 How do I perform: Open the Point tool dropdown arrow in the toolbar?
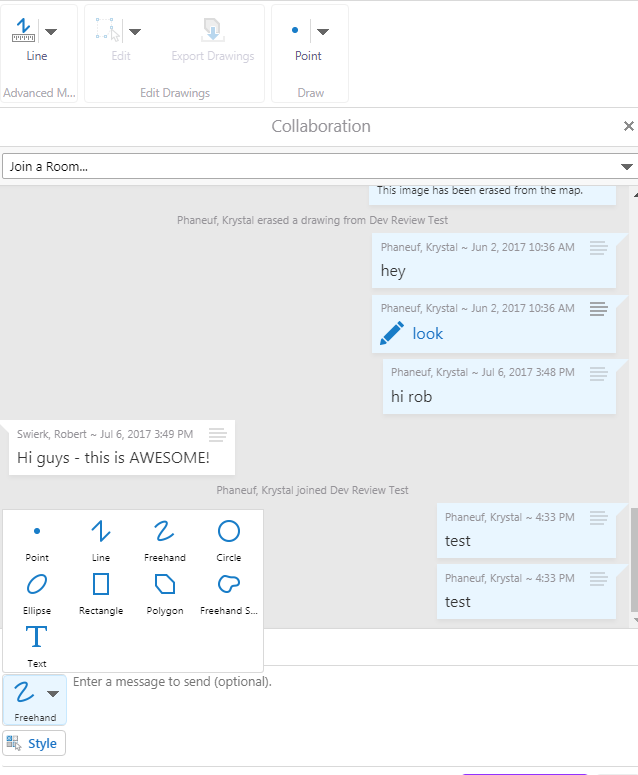[x=323, y=32]
